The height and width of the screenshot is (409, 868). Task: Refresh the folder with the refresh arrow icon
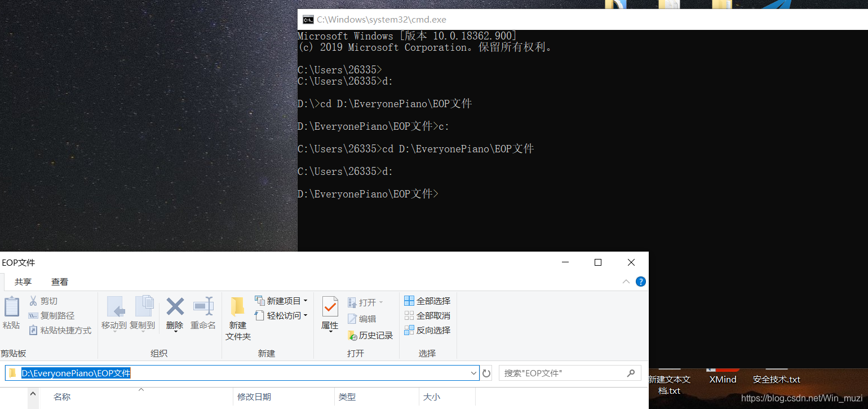[486, 373]
